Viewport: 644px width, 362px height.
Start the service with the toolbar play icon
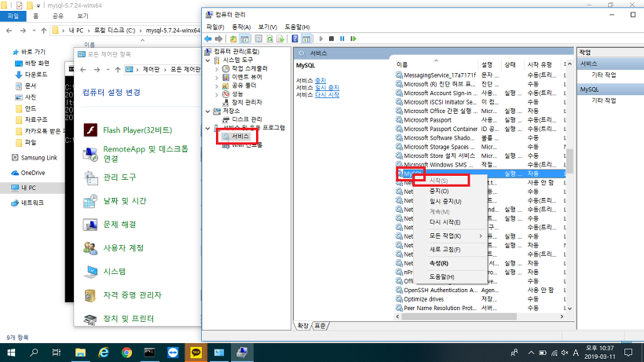pos(320,38)
